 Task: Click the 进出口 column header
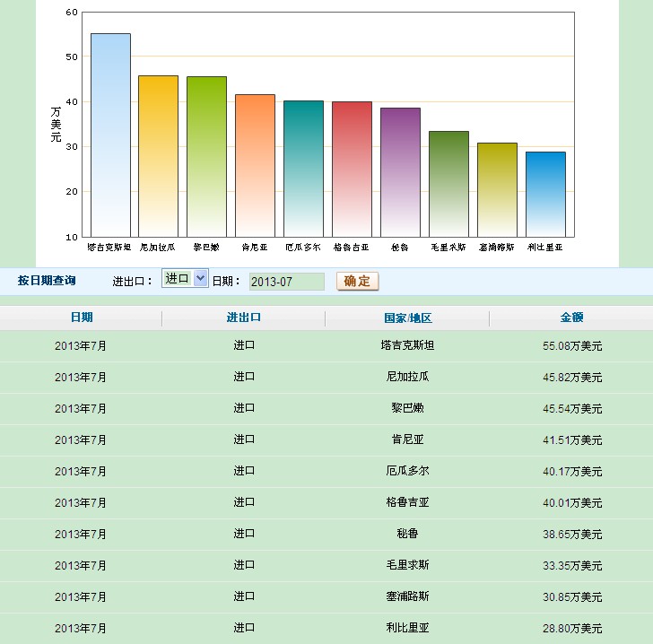pyautogui.click(x=243, y=318)
